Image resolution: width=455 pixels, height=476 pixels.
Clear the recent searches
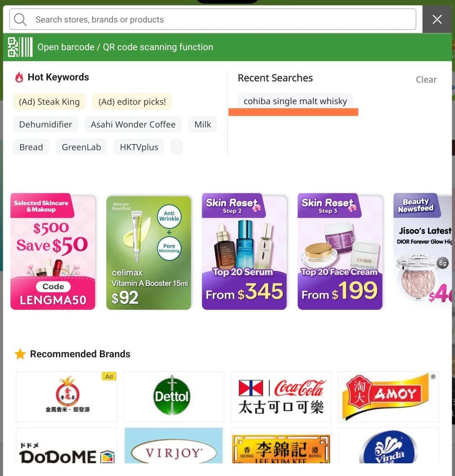pos(426,80)
